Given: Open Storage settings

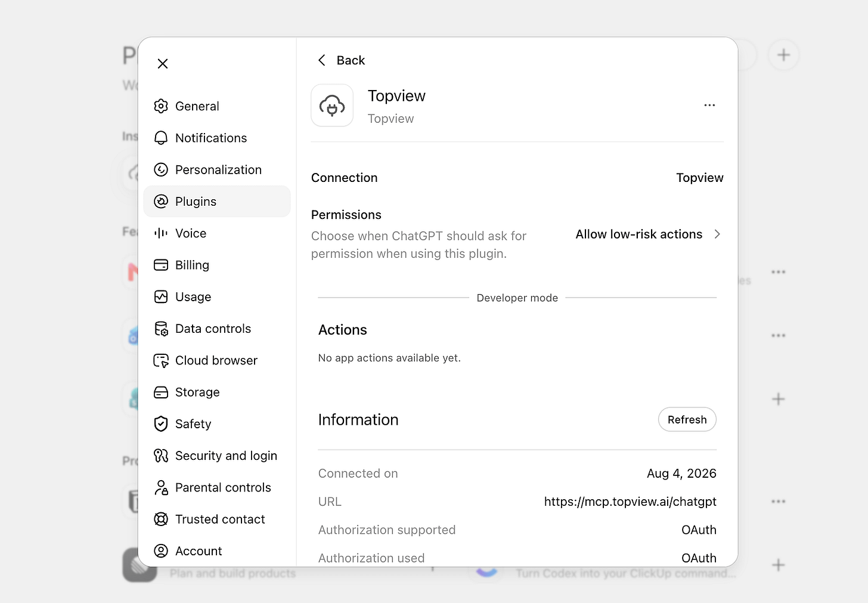Looking at the screenshot, I should coord(217,392).
